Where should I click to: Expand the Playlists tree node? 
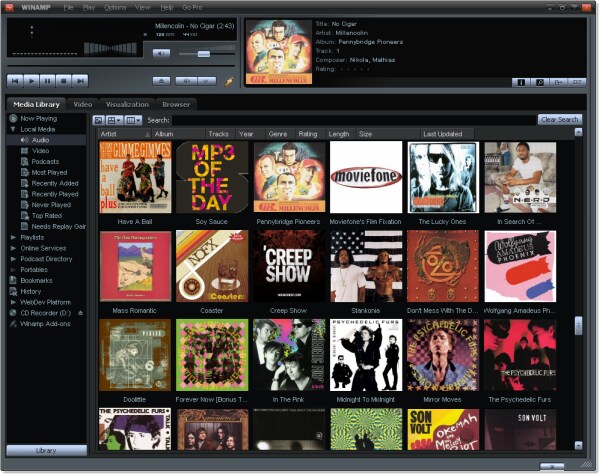(x=13, y=237)
